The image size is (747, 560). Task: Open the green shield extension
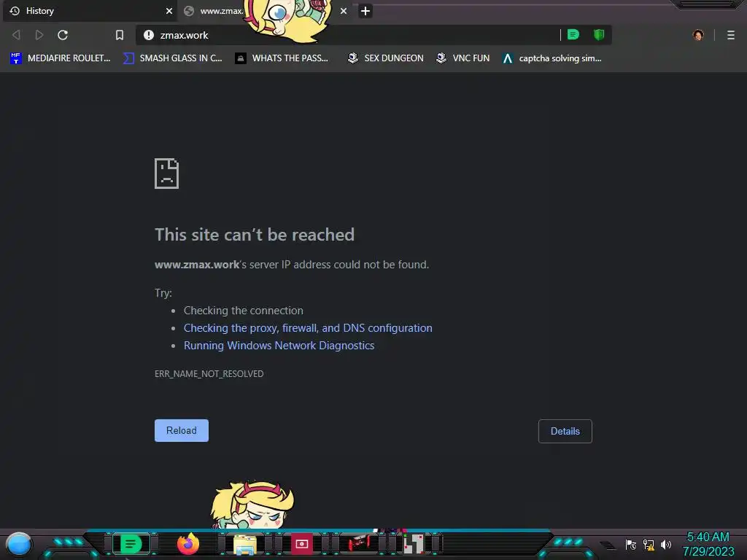tap(599, 34)
